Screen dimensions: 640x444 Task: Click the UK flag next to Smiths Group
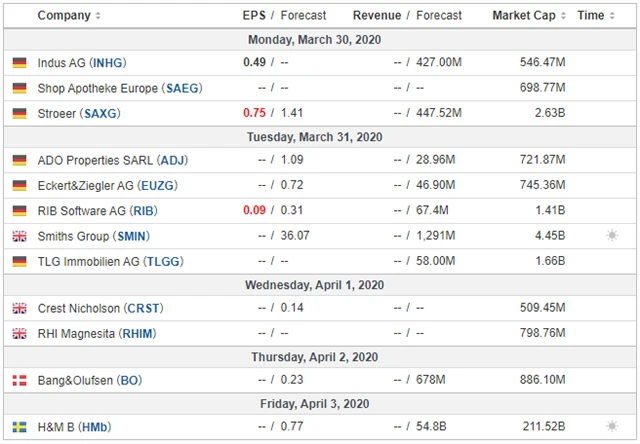(x=19, y=236)
